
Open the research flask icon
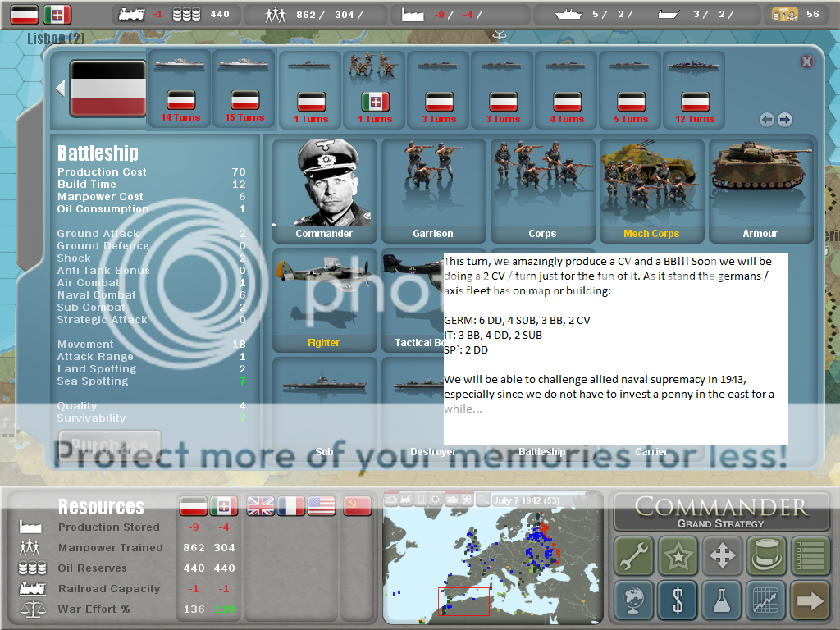click(722, 600)
